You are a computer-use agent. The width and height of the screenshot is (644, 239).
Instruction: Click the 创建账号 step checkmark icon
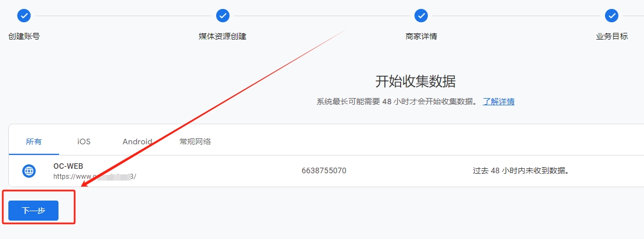(24, 16)
